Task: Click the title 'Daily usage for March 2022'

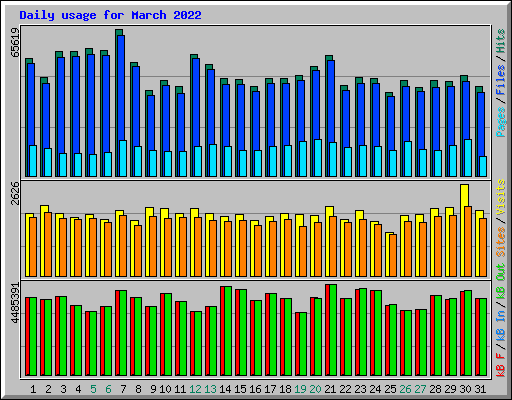Action: click(110, 15)
